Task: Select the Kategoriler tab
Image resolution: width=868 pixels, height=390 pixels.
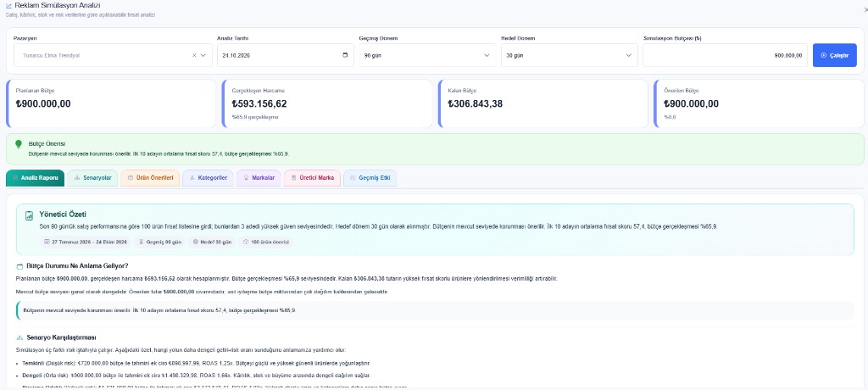Action: (x=209, y=178)
